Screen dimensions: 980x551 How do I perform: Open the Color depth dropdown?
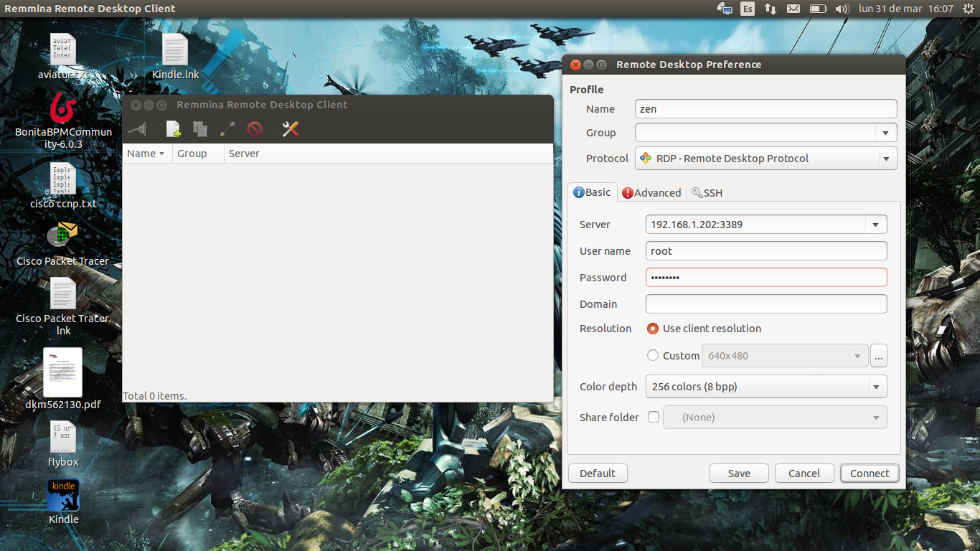tap(765, 386)
